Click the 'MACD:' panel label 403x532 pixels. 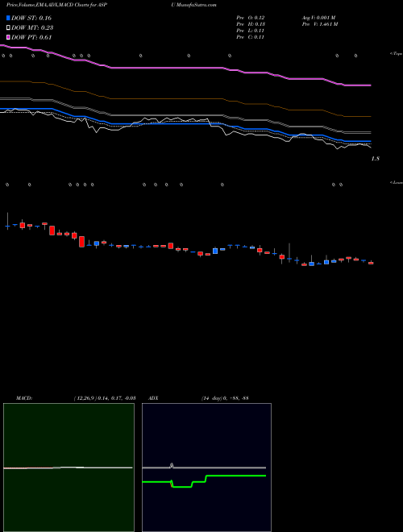click(24, 398)
